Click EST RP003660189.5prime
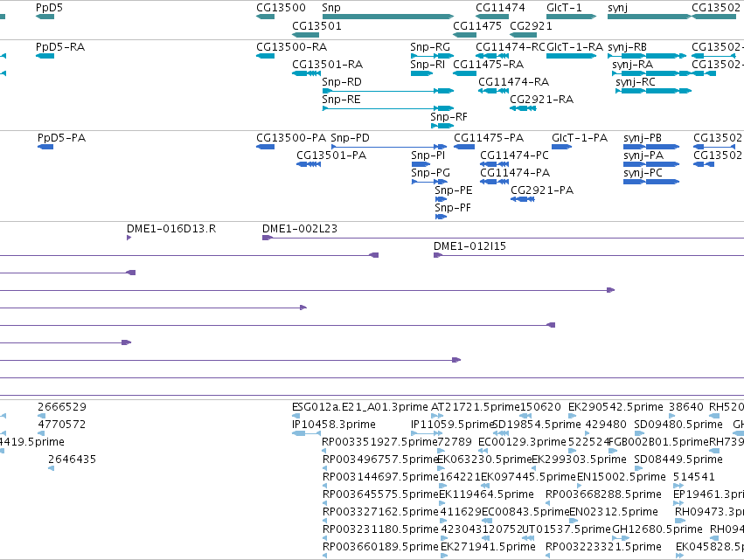 point(325,557)
